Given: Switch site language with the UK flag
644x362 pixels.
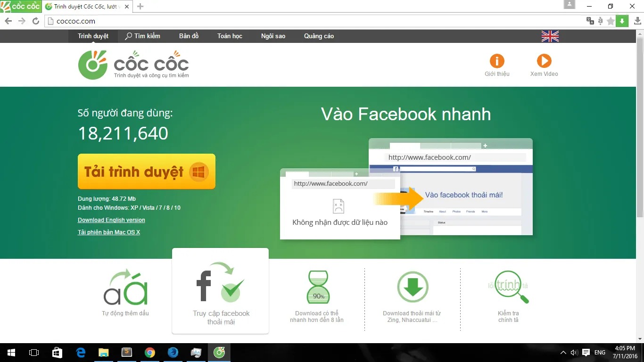Looking at the screenshot, I should (x=550, y=36).
